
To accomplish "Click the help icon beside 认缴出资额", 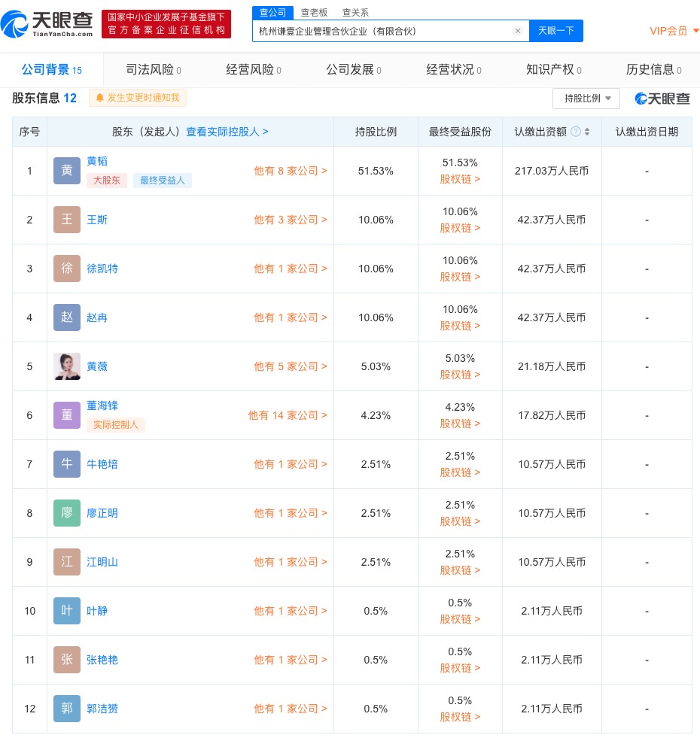I will coord(576,132).
